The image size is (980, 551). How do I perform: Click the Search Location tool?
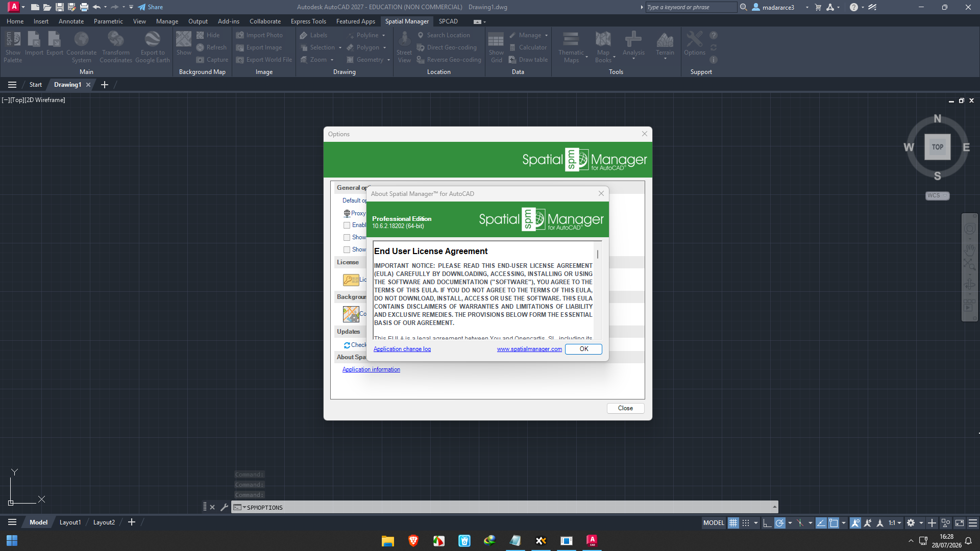pos(443,35)
